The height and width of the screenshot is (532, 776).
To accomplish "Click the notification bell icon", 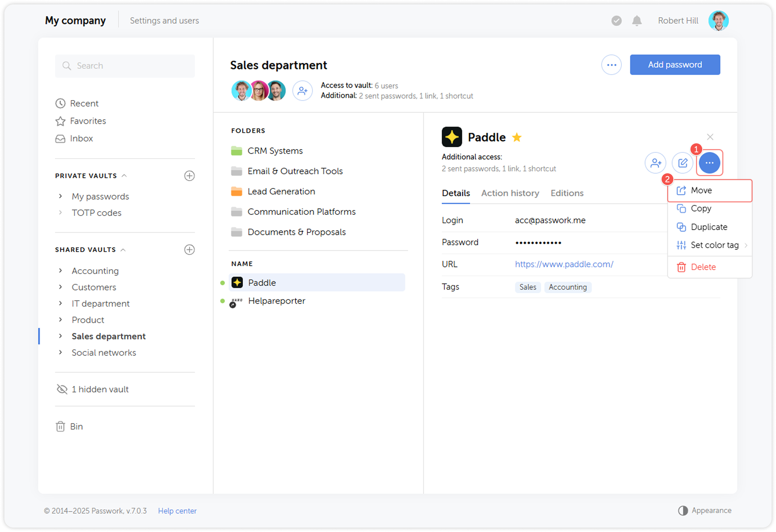I will coord(637,21).
